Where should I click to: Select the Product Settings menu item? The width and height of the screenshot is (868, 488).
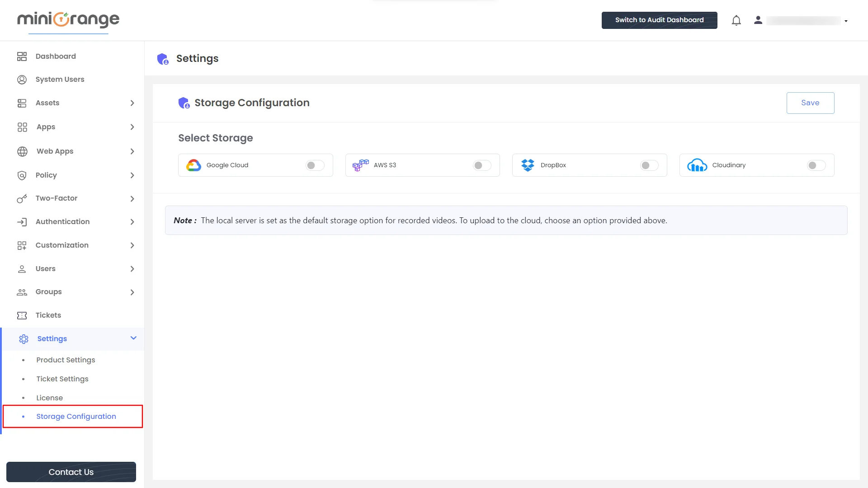coord(66,360)
